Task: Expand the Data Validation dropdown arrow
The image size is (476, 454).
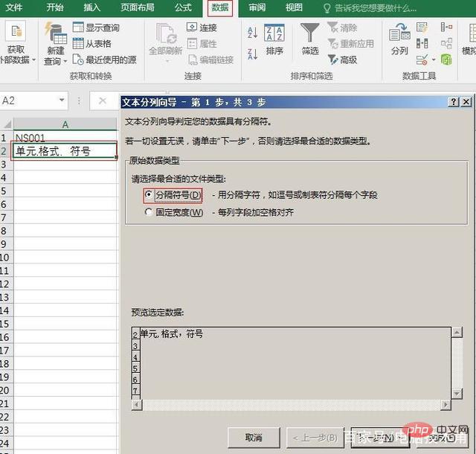Action: pos(434,60)
